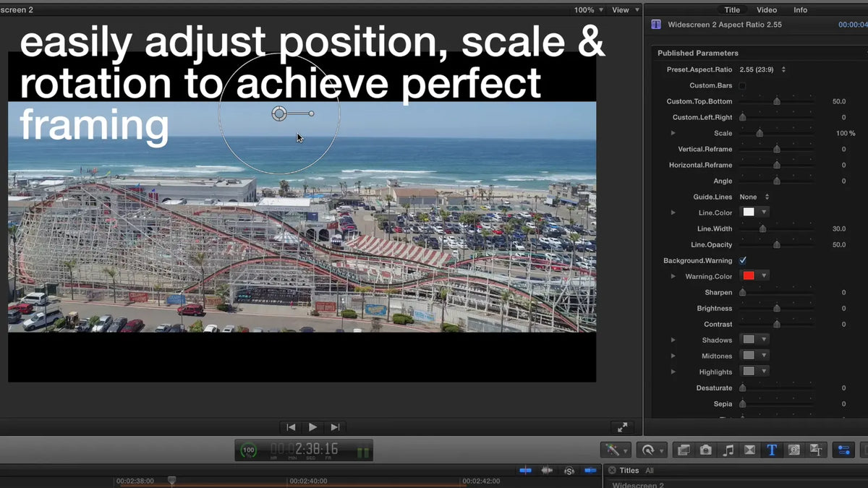The image size is (868, 488).
Task: Click the full screen playback icon
Action: pos(622,427)
